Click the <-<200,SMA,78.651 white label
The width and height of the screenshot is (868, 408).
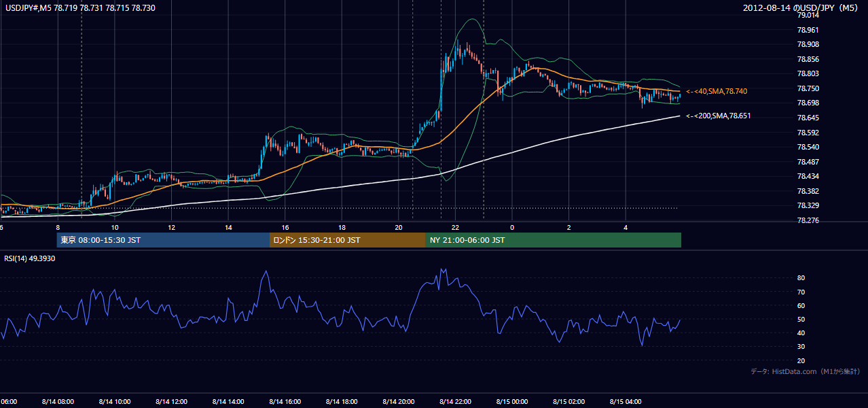pos(719,116)
